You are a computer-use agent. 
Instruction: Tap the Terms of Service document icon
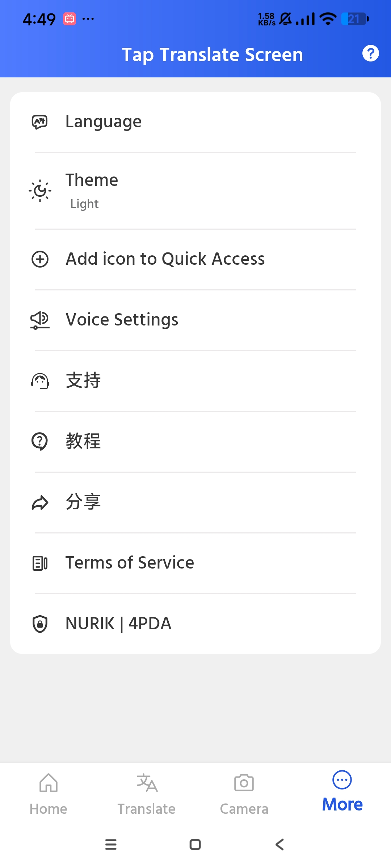pos(40,563)
